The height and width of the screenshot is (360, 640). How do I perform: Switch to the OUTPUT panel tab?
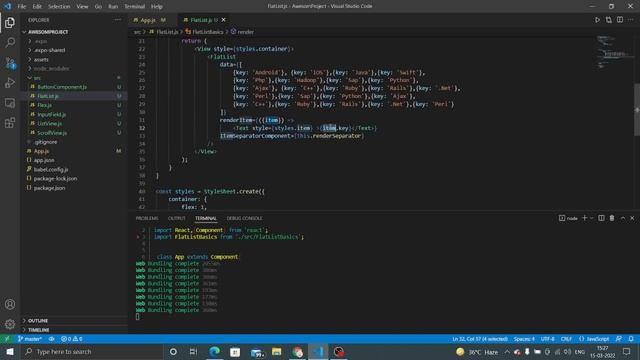coord(176,218)
